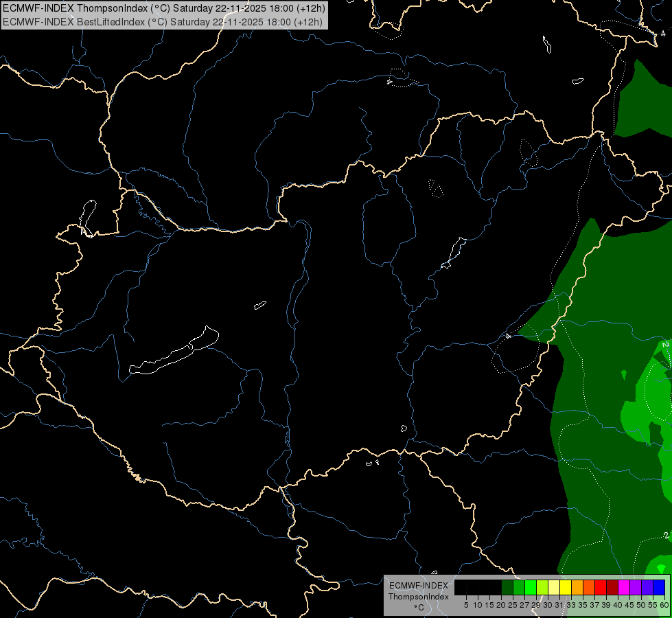Viewport: 672px width, 618px height.
Task: Click the legend label ThompsonIndex
Action: [419, 597]
